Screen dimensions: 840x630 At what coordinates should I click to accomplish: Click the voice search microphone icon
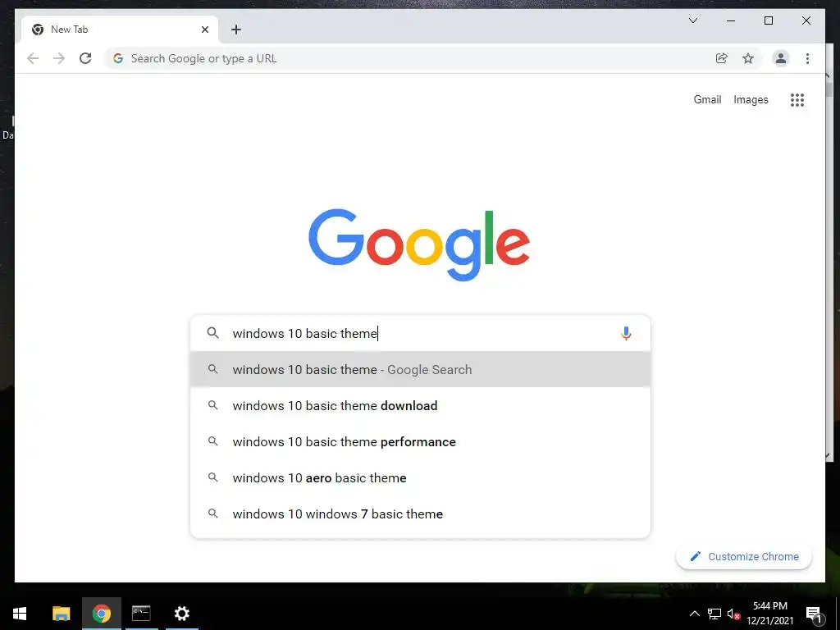click(x=626, y=333)
